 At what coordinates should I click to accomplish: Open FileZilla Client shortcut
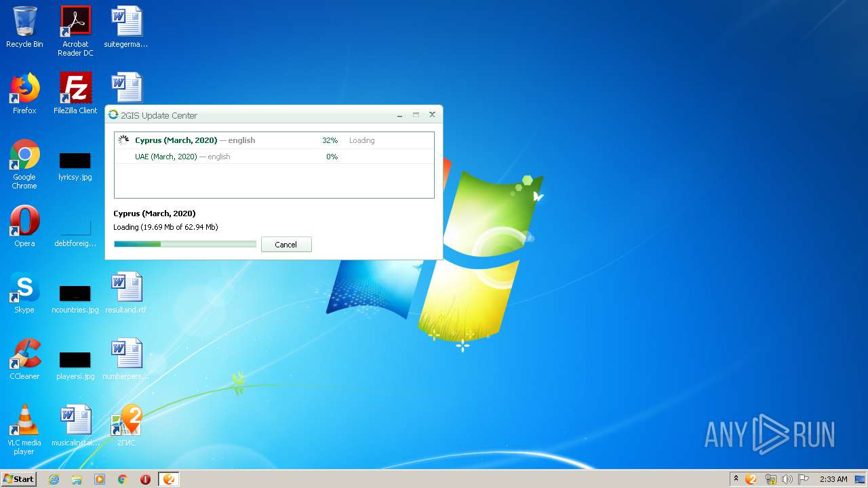pyautogui.click(x=75, y=94)
